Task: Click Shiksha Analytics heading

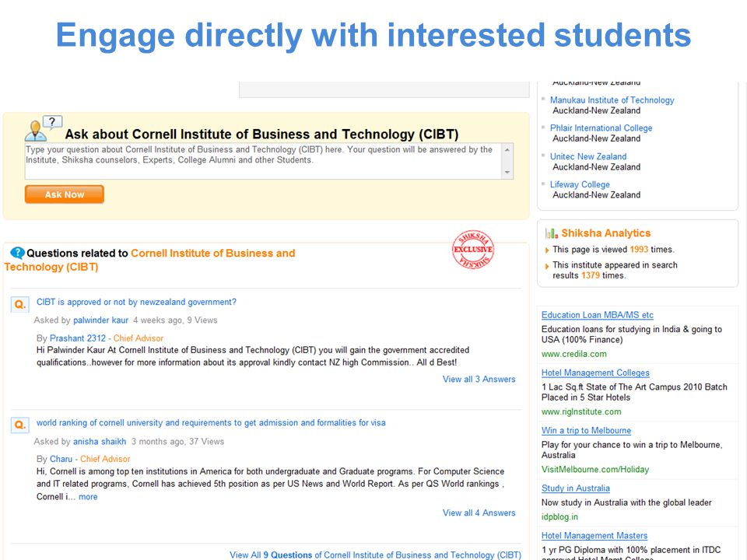Action: click(605, 233)
